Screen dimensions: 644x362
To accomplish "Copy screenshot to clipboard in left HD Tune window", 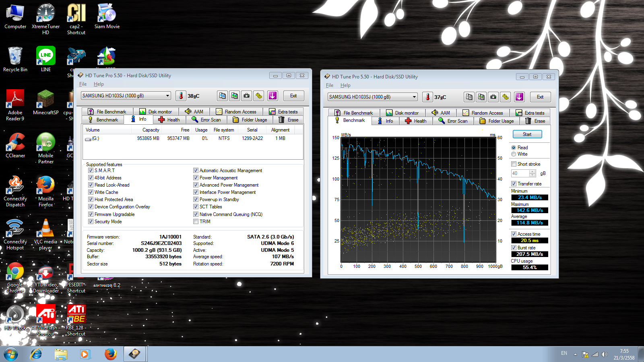I will click(x=234, y=96).
